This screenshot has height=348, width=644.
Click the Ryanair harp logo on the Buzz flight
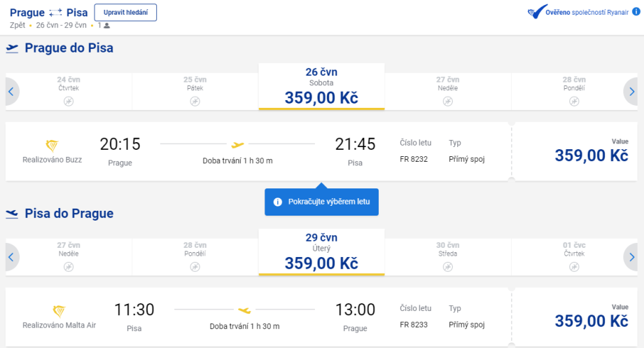(x=52, y=145)
